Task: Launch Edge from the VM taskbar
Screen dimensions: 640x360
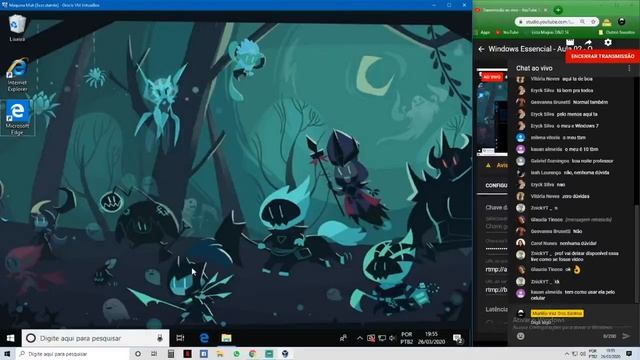Action: 204,338
